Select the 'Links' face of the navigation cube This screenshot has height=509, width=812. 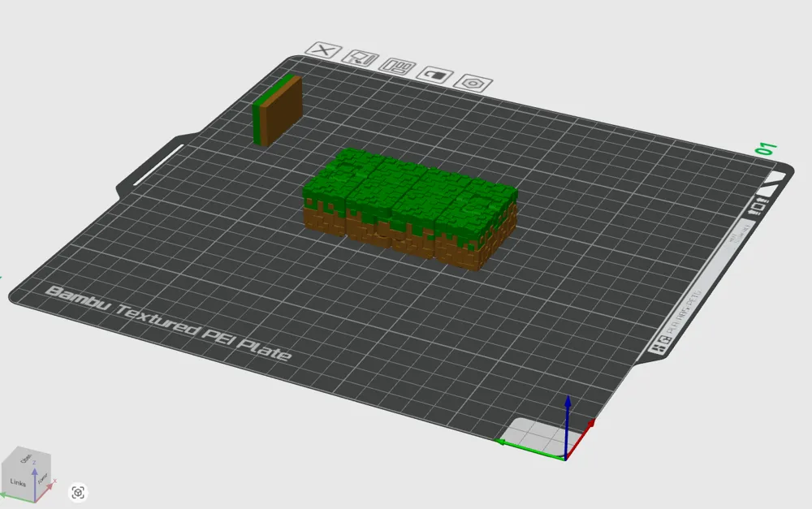tap(18, 483)
